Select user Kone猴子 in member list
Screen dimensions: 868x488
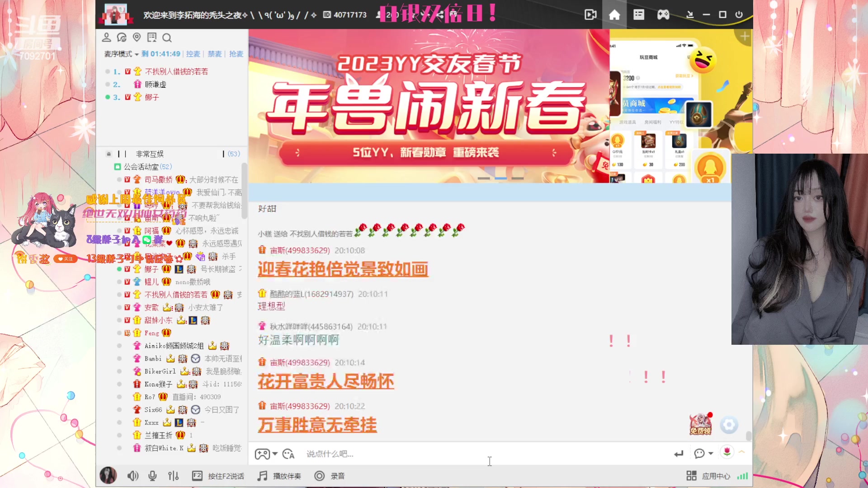coord(158,384)
